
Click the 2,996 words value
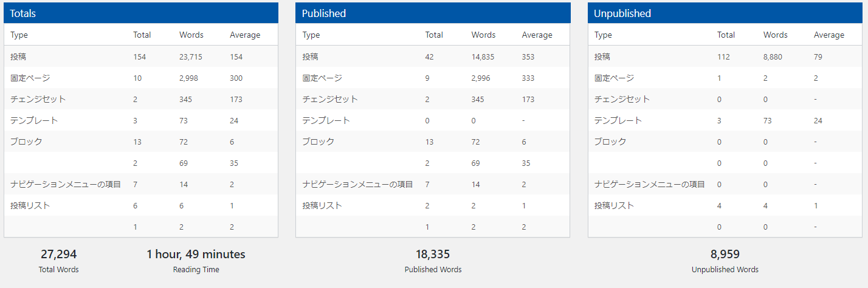point(481,78)
